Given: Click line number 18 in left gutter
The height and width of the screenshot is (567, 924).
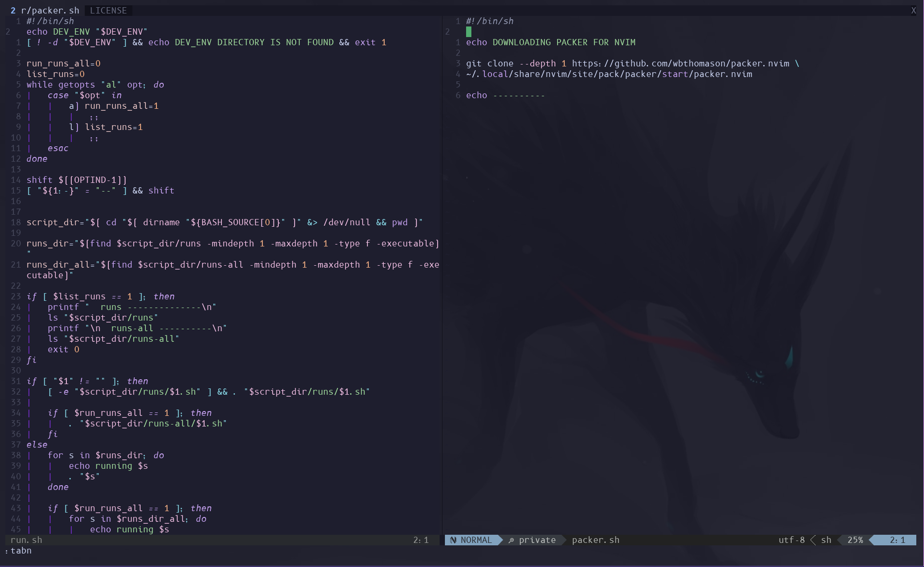Looking at the screenshot, I should coord(16,222).
